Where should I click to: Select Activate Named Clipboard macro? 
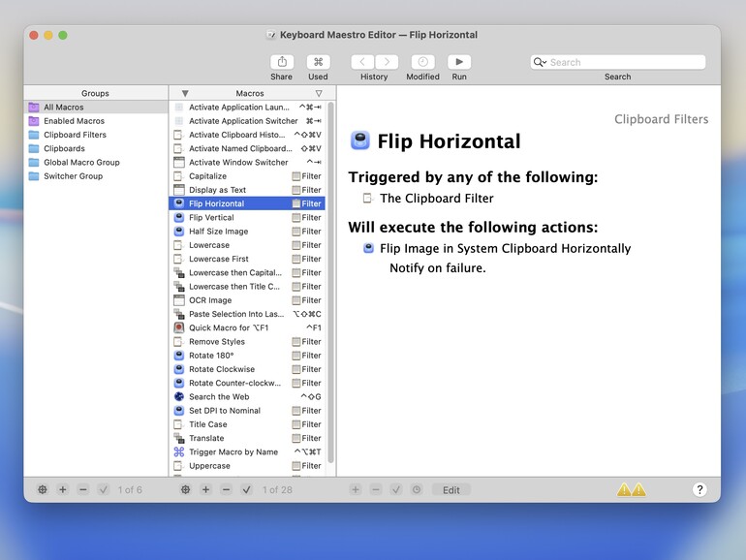[247, 148]
